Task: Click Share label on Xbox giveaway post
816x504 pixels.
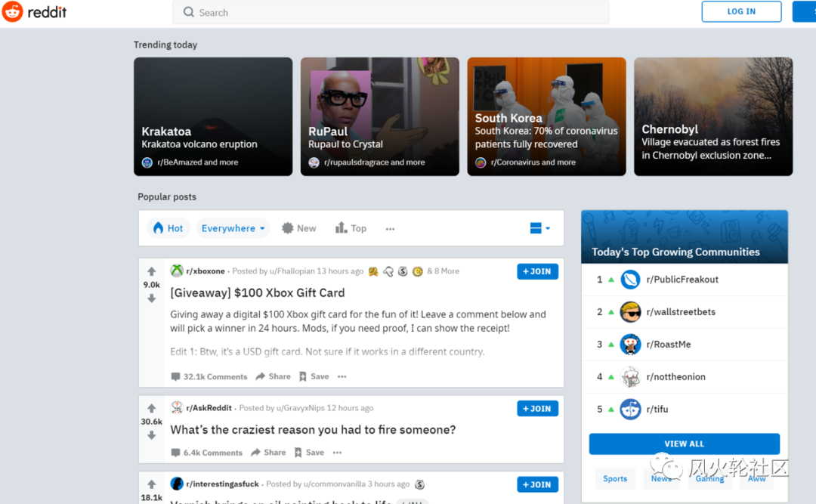Action: [280, 376]
